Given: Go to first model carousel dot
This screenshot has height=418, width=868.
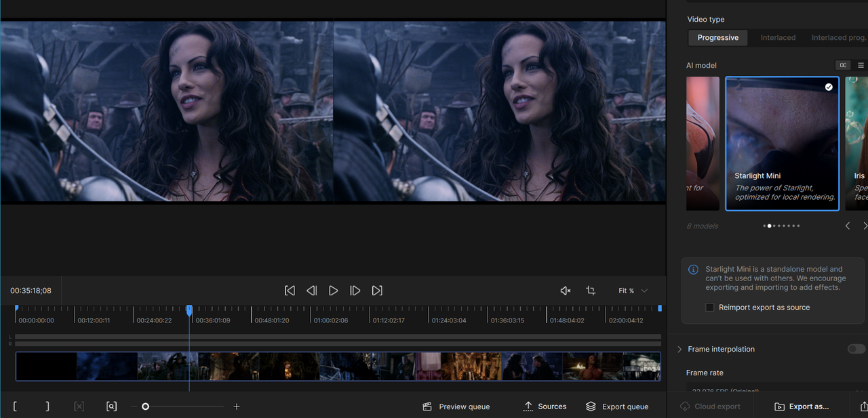Looking at the screenshot, I should (764, 226).
